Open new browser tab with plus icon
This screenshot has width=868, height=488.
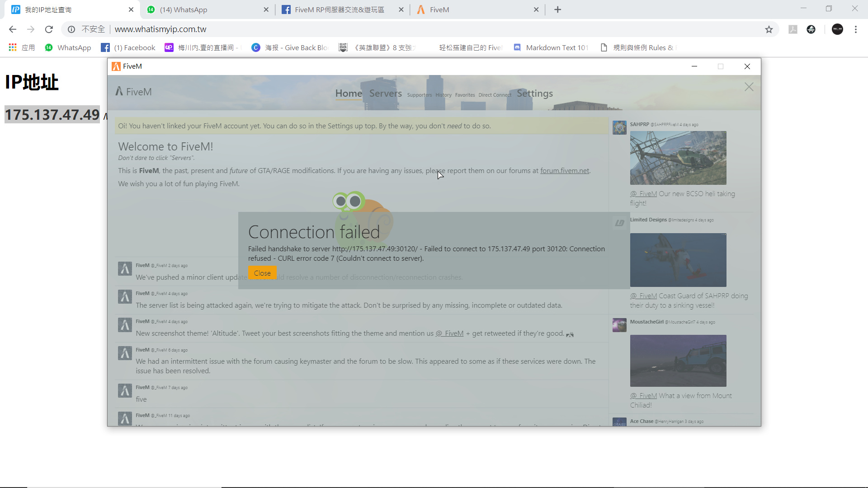(x=557, y=9)
